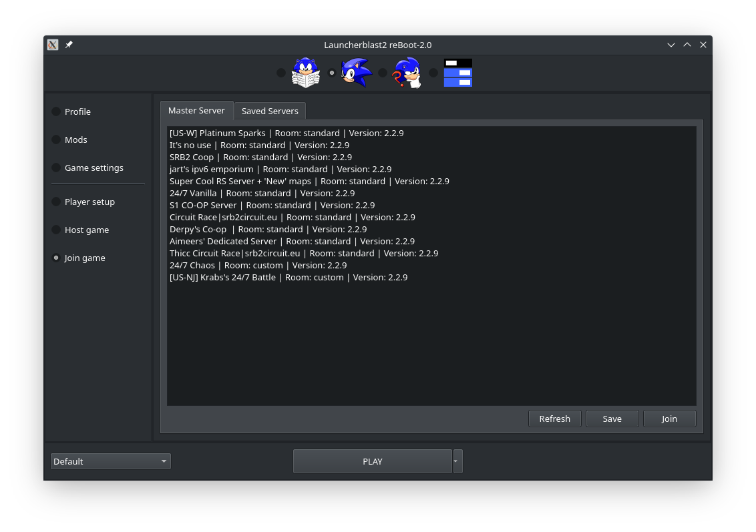Click the Join button
This screenshot has width=756, height=532.
(670, 419)
